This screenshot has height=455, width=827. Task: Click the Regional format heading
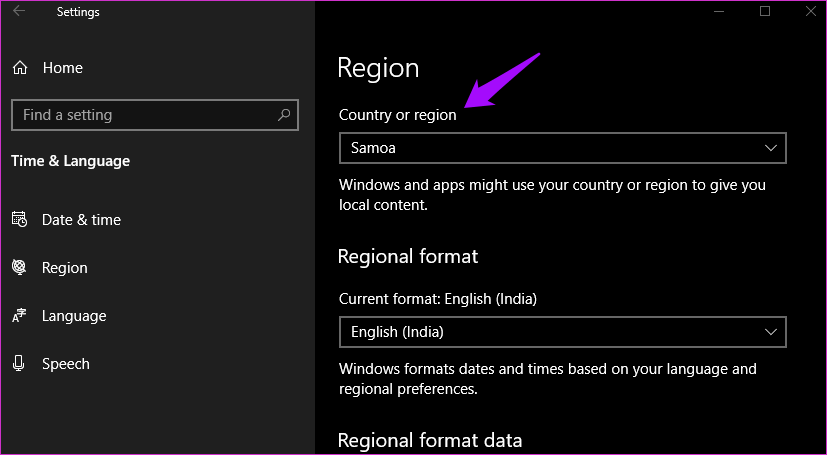[x=408, y=257]
